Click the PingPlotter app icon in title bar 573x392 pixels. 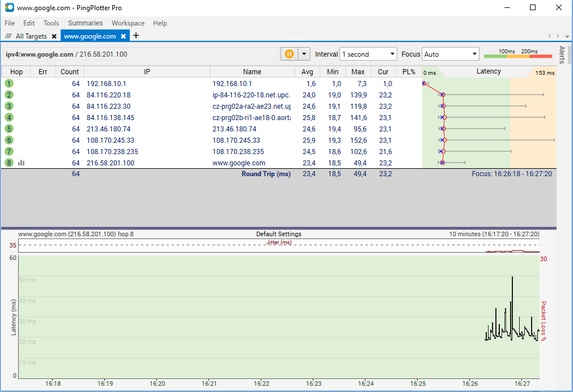(10, 8)
